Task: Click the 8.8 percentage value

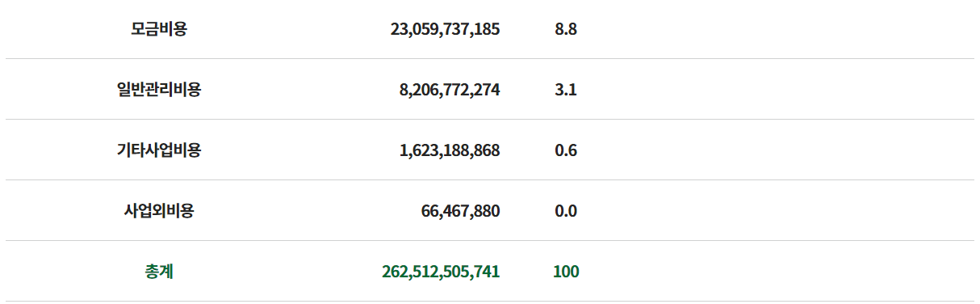Action: tap(566, 30)
